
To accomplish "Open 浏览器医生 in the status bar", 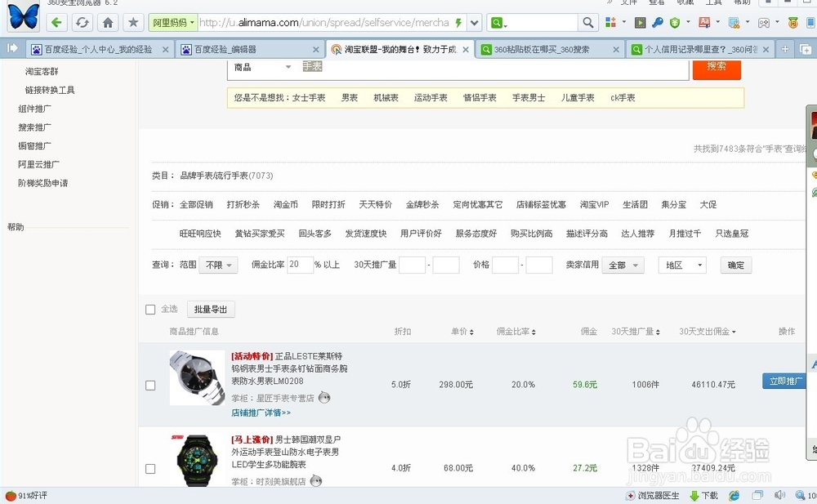I will (x=654, y=496).
